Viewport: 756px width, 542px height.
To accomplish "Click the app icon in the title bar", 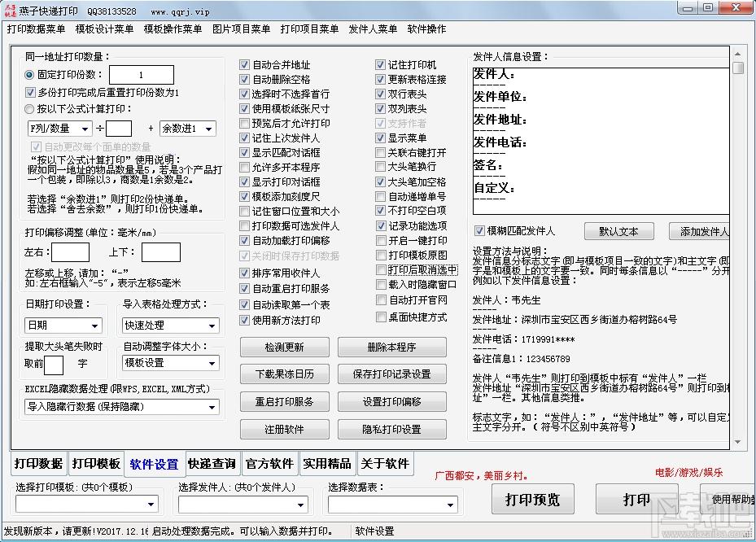I will coord(10,11).
